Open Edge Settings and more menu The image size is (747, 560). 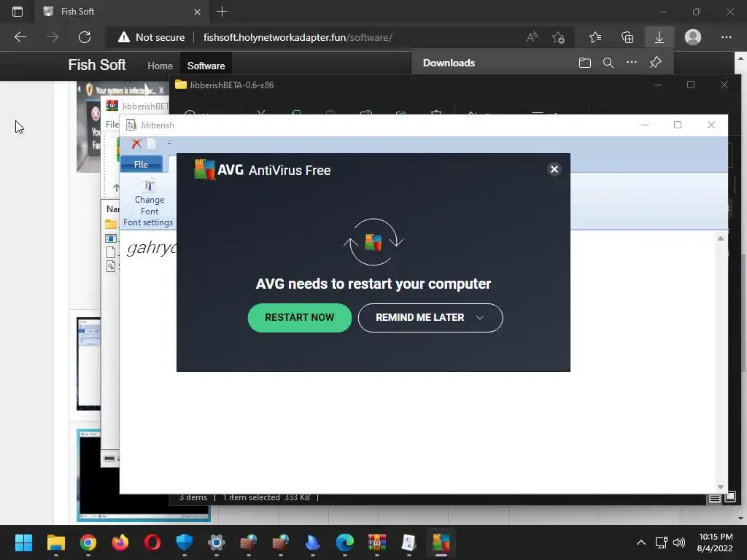coord(726,37)
